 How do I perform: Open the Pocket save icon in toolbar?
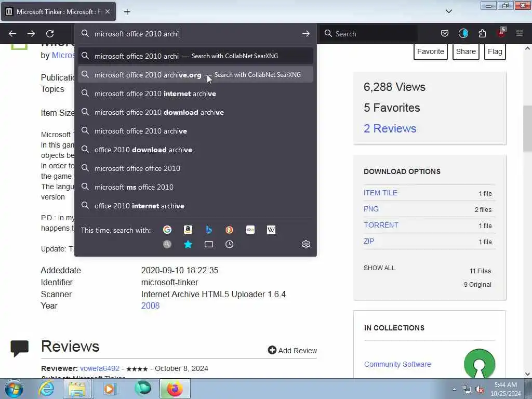[x=445, y=33]
